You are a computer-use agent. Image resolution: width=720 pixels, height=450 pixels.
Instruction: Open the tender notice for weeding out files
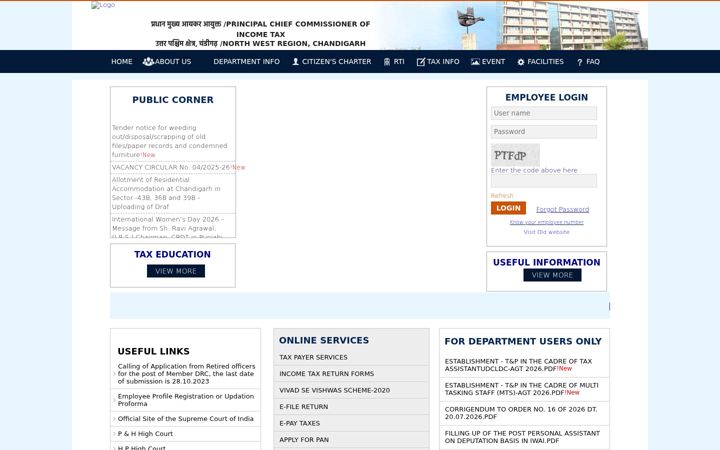click(169, 141)
